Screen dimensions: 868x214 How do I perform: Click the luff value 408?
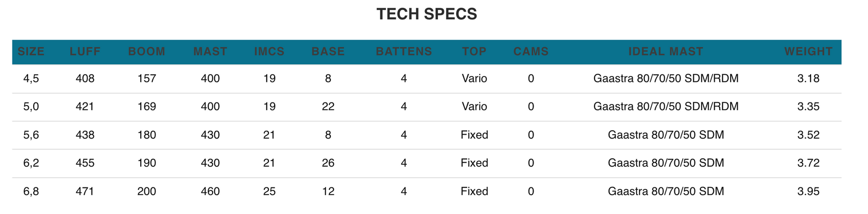(x=85, y=79)
